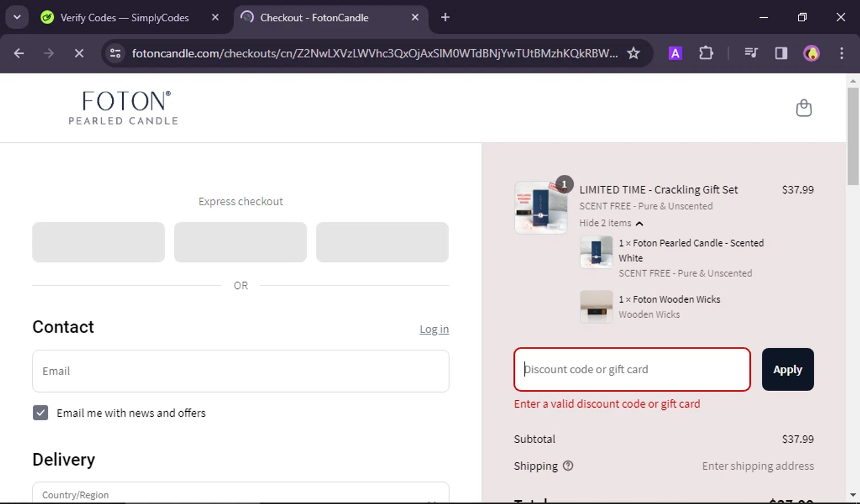The image size is (860, 504).
Task: Restore down the Chrome window
Action: pyautogui.click(x=802, y=17)
